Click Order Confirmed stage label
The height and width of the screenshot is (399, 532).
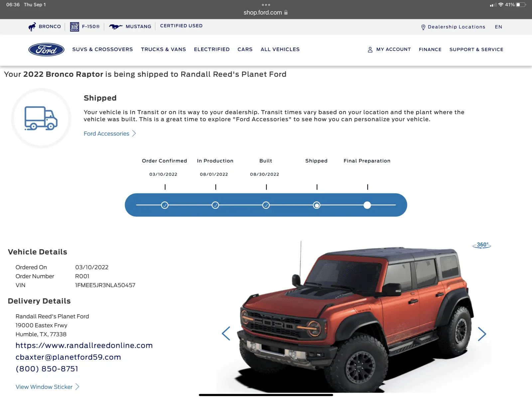[165, 161]
